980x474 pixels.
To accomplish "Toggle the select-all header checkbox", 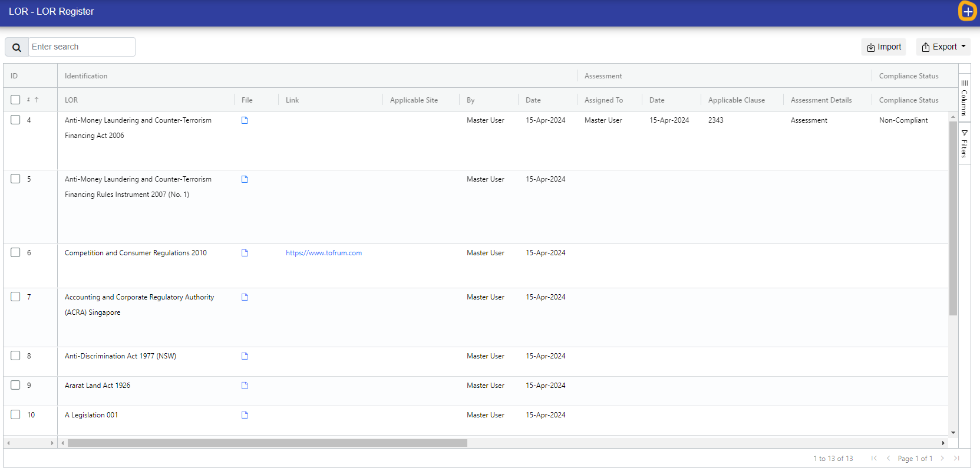I will (15, 100).
